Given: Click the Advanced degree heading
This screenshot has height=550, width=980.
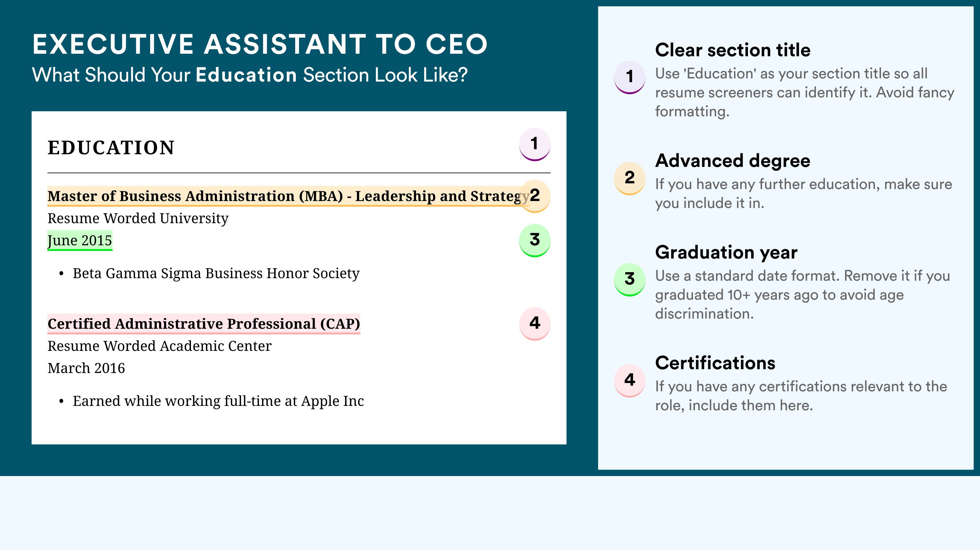Looking at the screenshot, I should coord(733,161).
